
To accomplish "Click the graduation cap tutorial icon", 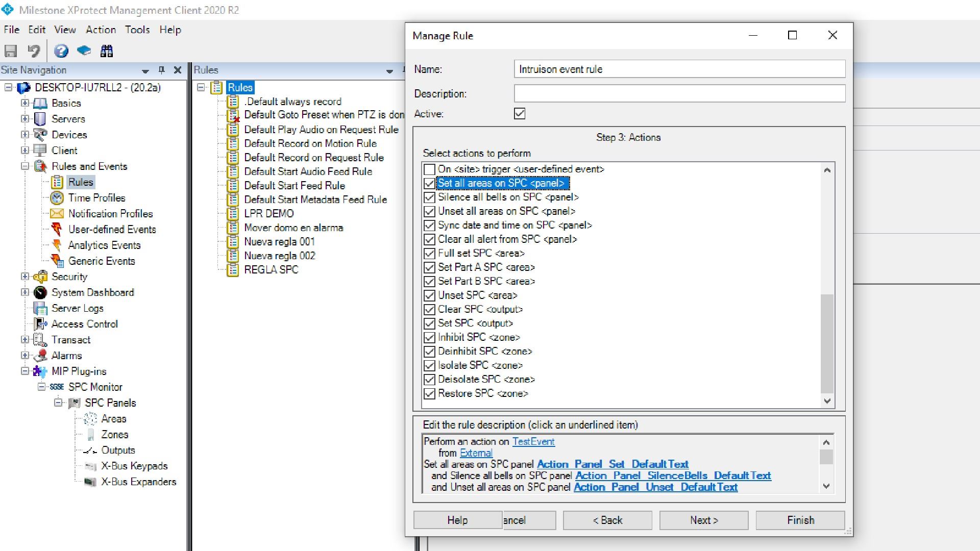I will click(x=84, y=51).
